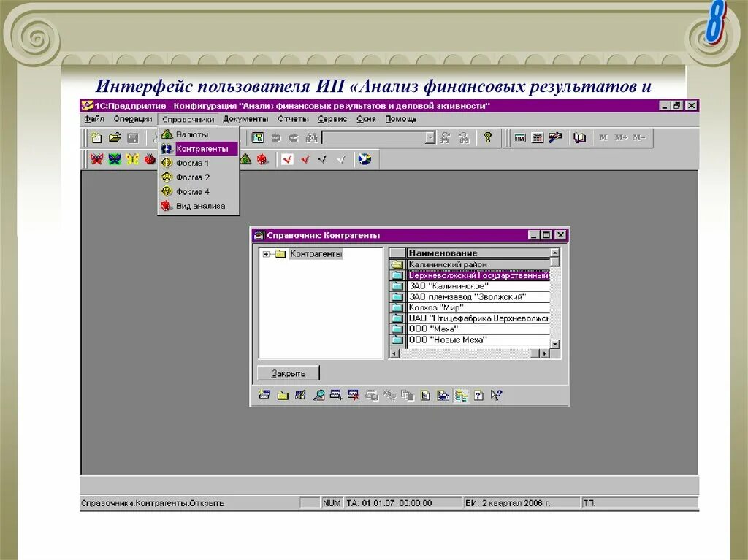Image resolution: width=748 pixels, height=560 pixels.
Task: Click the Undo arrow in main toolbar
Action: pos(275,138)
